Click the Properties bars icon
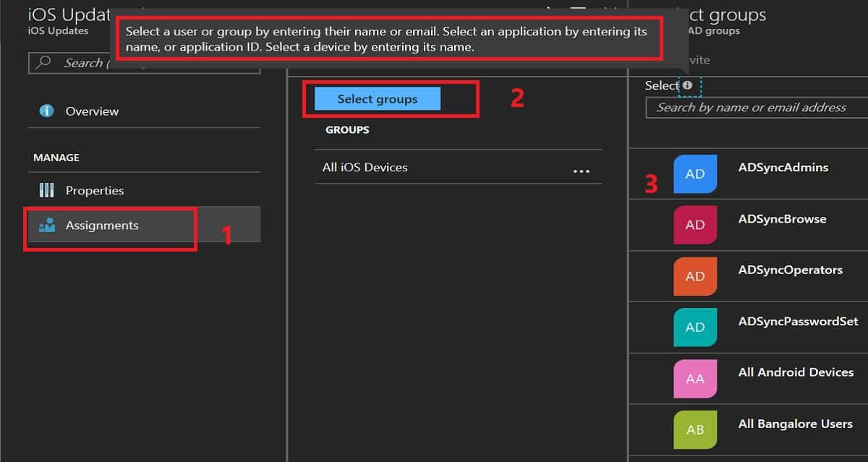This screenshot has height=462, width=868. (x=47, y=190)
